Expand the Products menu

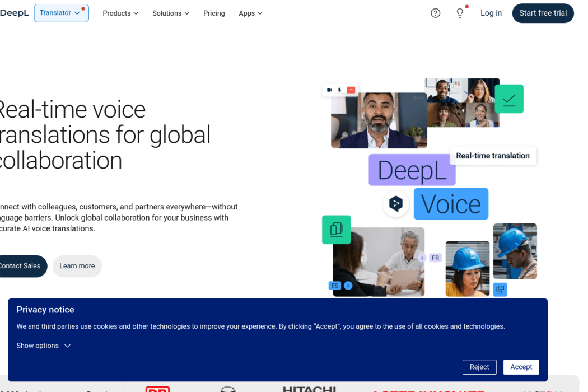tap(120, 13)
